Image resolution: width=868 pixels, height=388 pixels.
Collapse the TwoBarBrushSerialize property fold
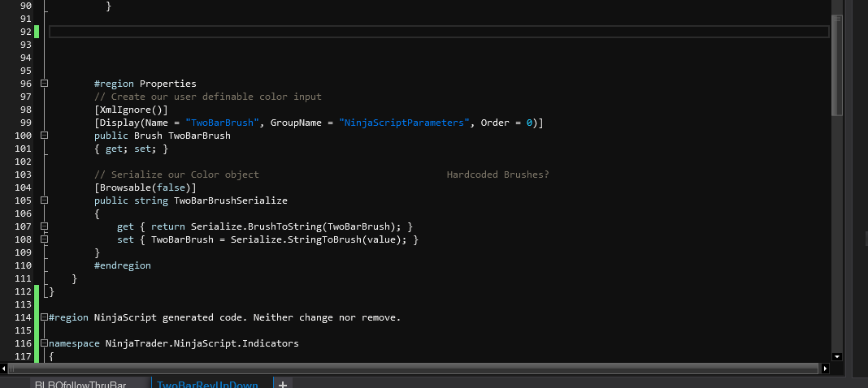tap(45, 200)
